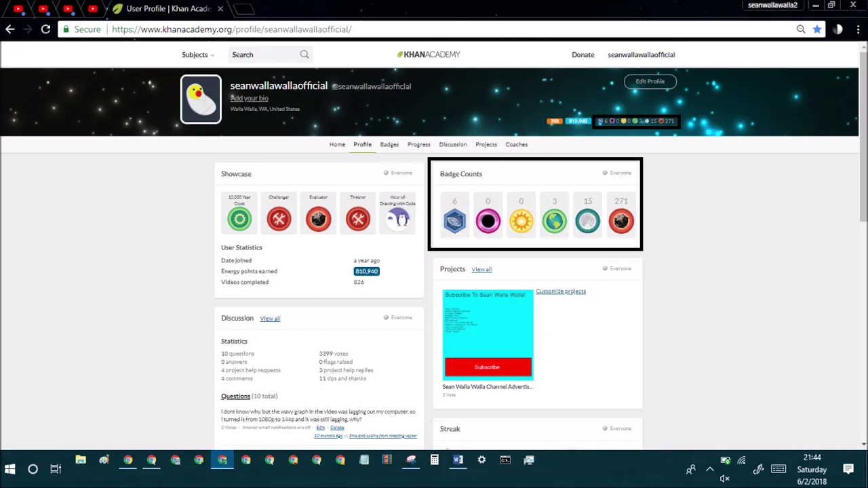868x488 pixels.
Task: Switch to the Projects tab
Action: [486, 144]
